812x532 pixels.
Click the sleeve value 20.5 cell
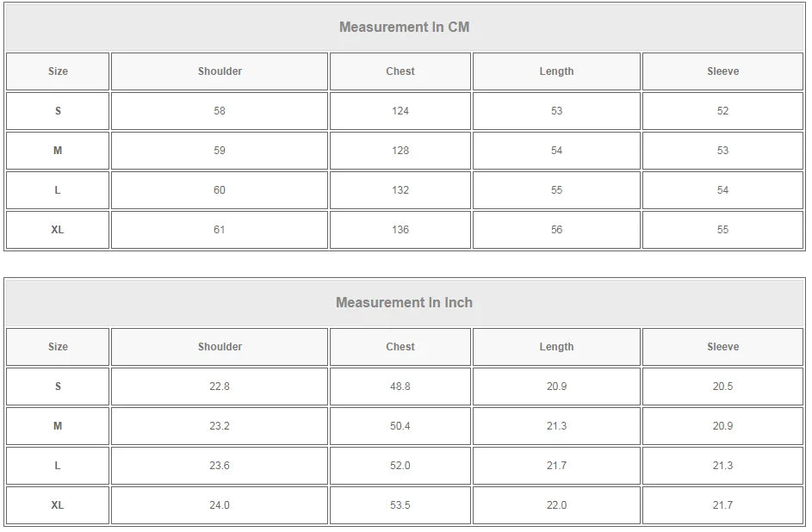point(723,387)
